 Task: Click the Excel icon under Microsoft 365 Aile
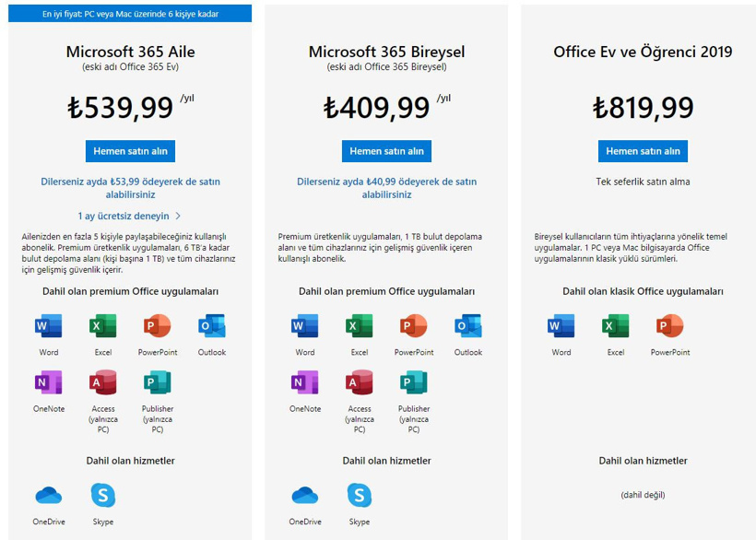coord(102,327)
